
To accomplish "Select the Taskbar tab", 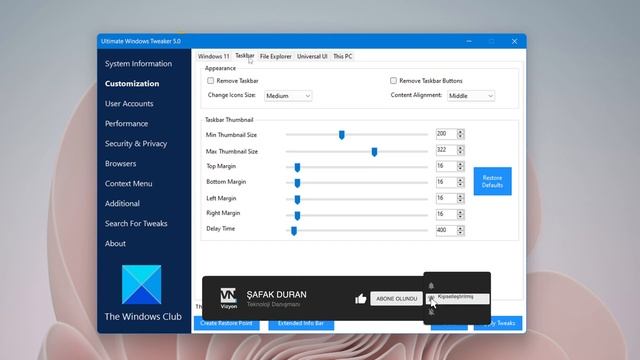I will pyautogui.click(x=244, y=56).
